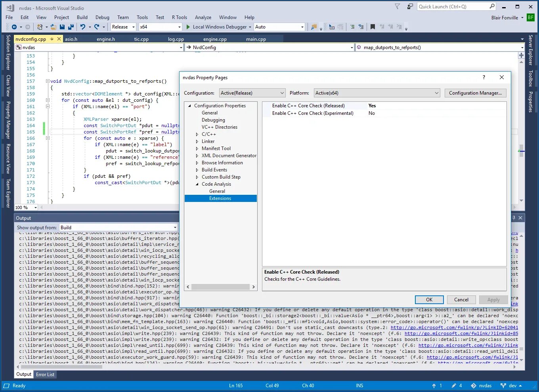539x392 pixels.
Task: Open the Team Explorer side tab
Action: [x=8, y=193]
